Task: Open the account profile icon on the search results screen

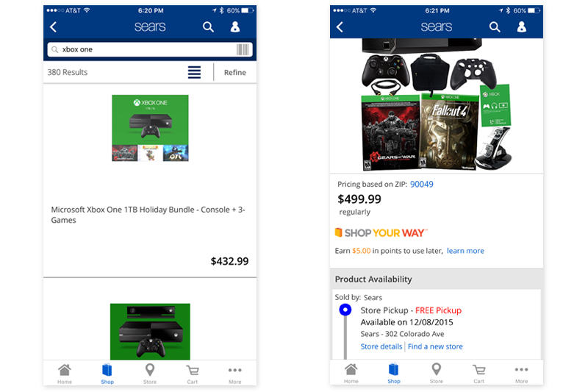Action: pyautogui.click(x=235, y=26)
